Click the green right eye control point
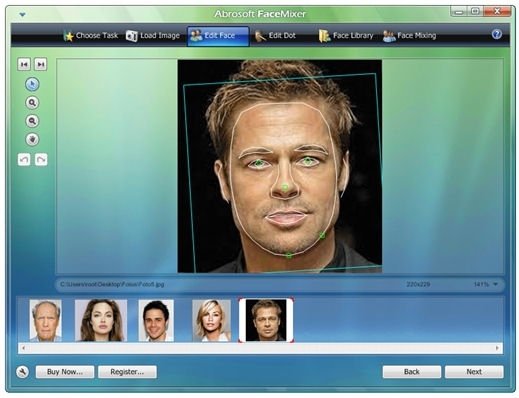The width and height of the screenshot is (519, 398). (x=308, y=161)
